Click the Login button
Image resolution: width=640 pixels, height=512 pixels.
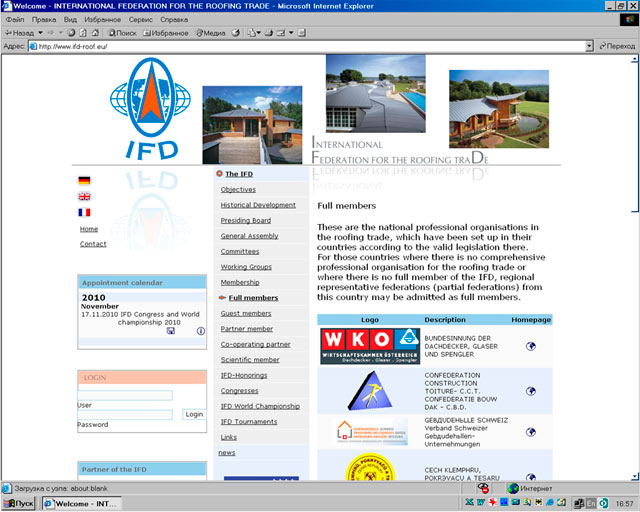click(x=193, y=414)
